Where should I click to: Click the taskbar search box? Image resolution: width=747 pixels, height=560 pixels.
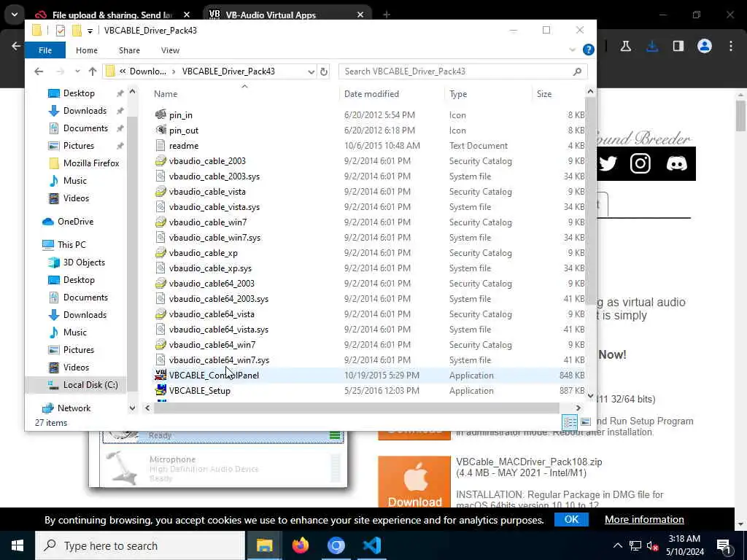pos(140,545)
